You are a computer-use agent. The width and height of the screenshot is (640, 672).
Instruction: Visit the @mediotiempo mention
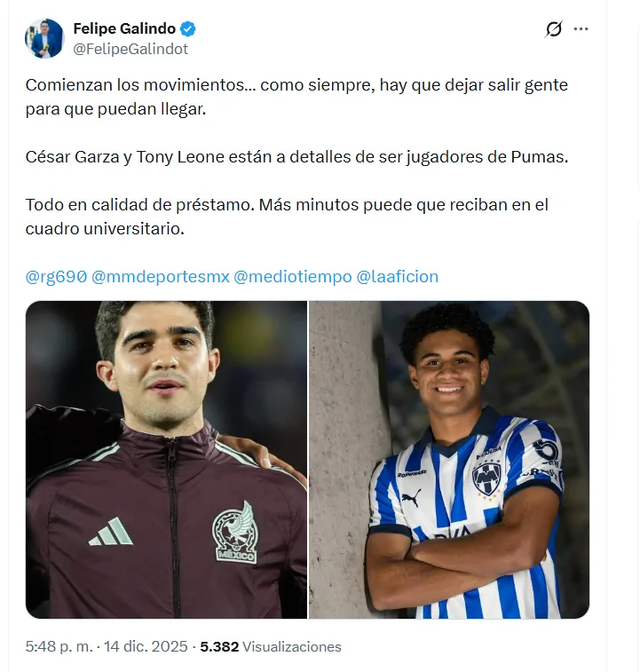coord(293,276)
